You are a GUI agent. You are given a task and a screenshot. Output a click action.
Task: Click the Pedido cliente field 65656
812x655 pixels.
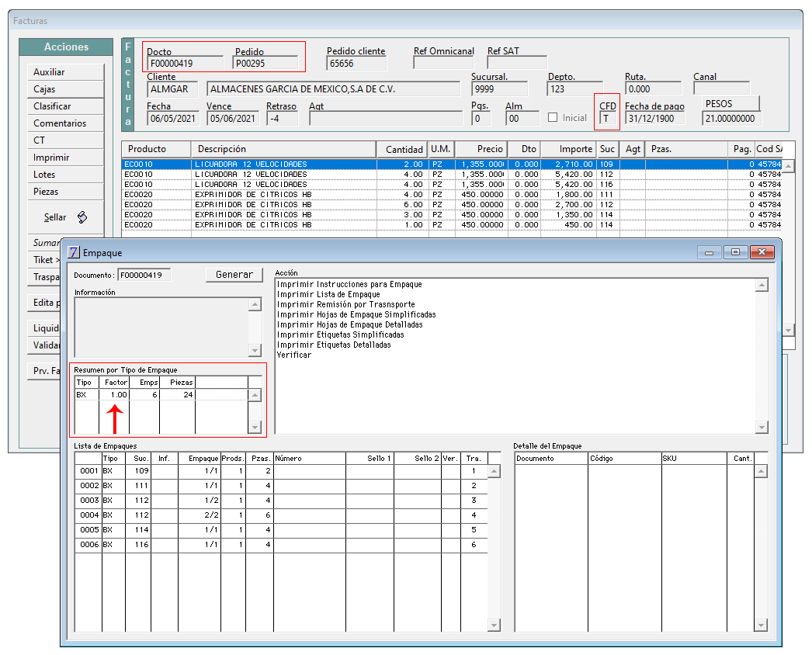point(356,63)
